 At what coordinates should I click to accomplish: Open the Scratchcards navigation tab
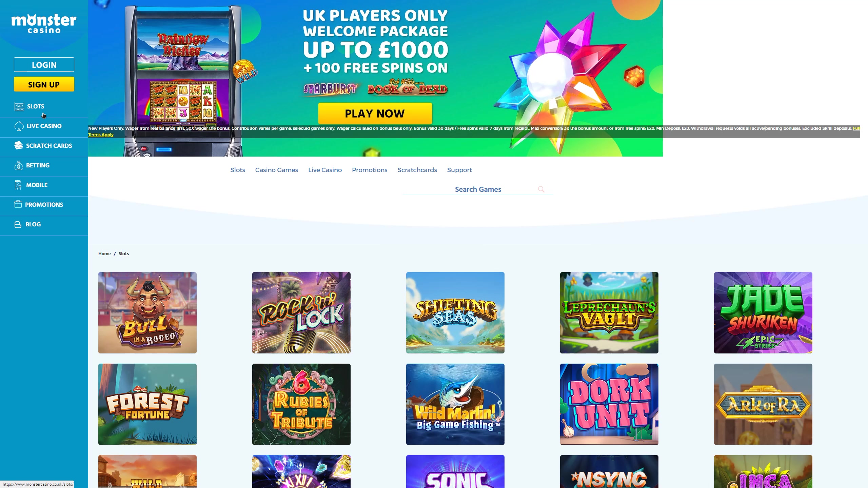[417, 170]
